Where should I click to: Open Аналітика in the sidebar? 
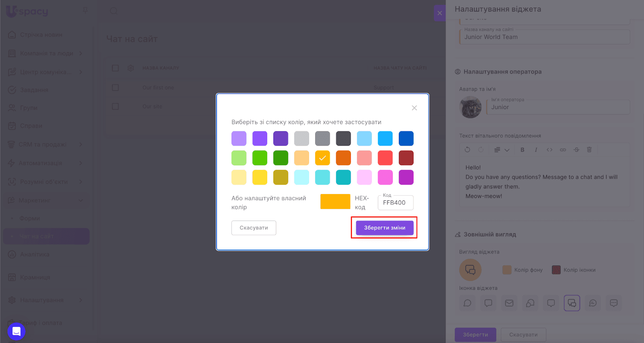tap(35, 254)
